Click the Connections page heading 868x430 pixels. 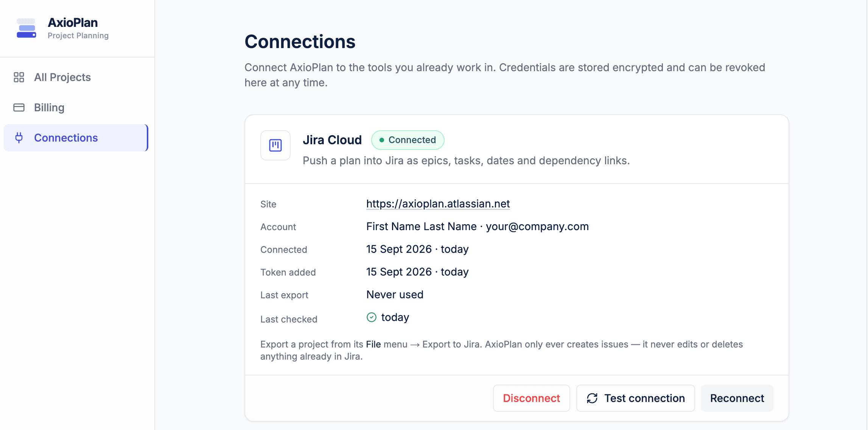[300, 42]
